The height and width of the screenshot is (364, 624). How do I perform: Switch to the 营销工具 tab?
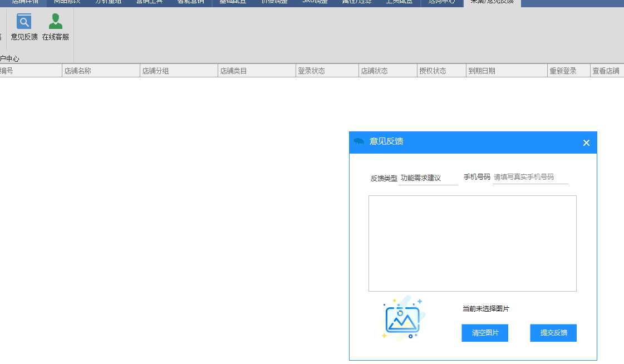(x=149, y=2)
